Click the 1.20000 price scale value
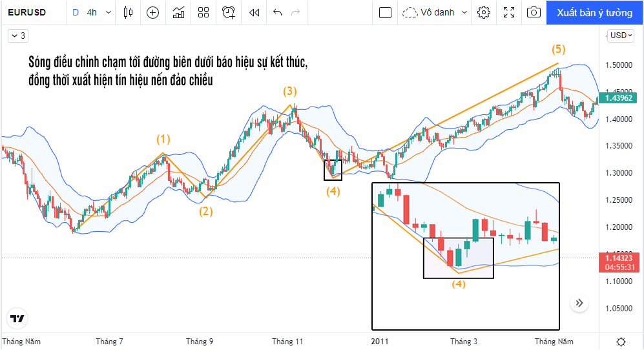This screenshot has width=644, height=350. pyautogui.click(x=619, y=227)
